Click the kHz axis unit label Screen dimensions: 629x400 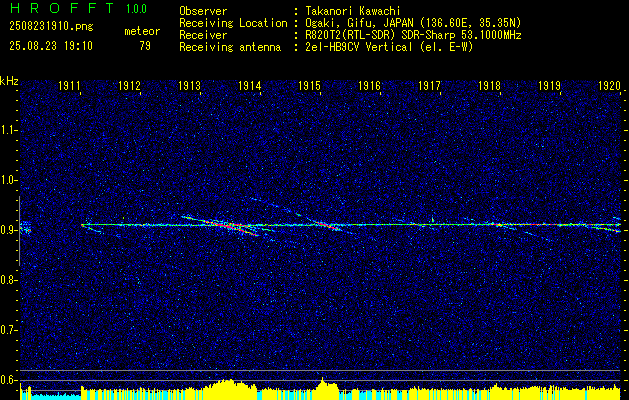(9, 81)
